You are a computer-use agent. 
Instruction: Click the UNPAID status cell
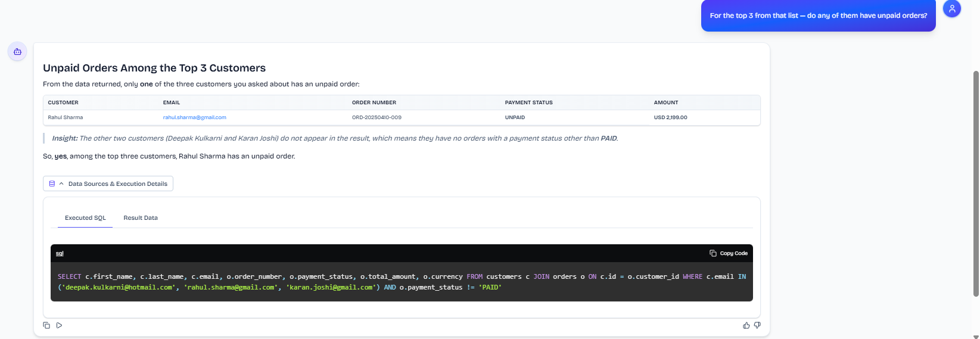click(515, 117)
